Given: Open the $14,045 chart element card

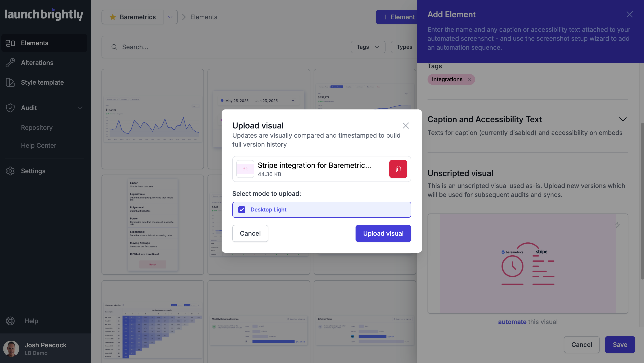Looking at the screenshot, I should click(153, 119).
